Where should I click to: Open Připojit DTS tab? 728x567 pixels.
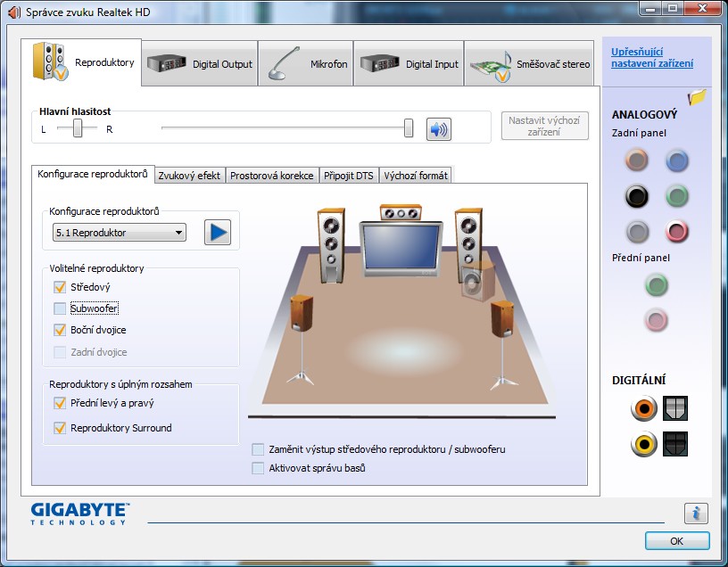[x=349, y=176]
